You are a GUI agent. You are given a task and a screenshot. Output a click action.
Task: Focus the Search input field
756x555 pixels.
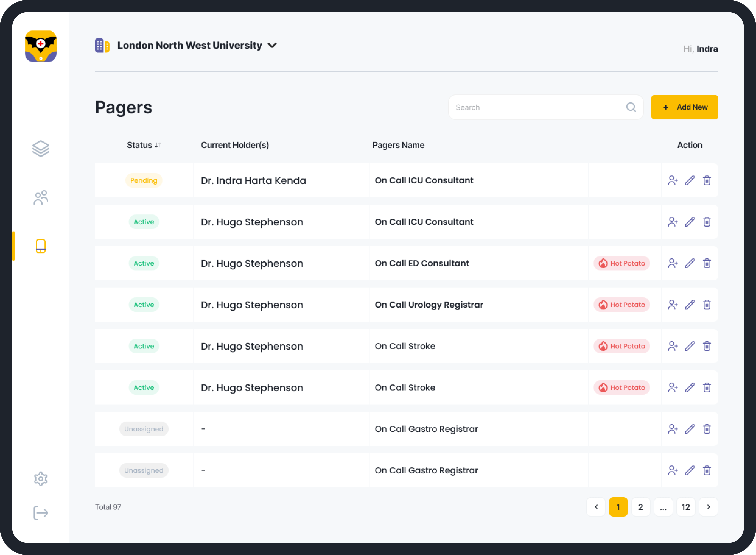[537, 107]
